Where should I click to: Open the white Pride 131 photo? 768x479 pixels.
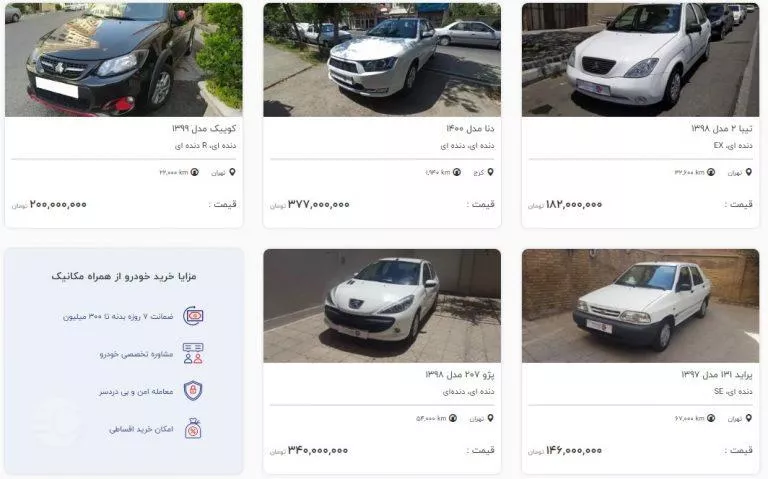641,306
